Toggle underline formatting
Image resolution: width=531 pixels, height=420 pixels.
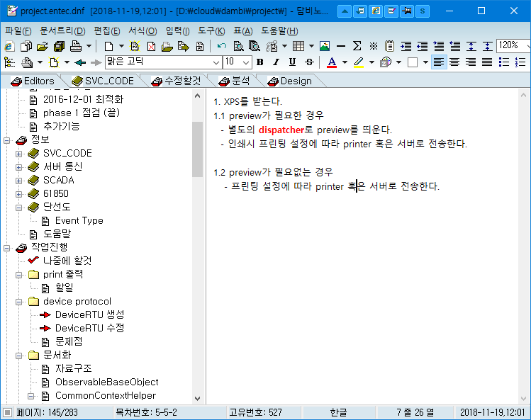click(x=292, y=62)
